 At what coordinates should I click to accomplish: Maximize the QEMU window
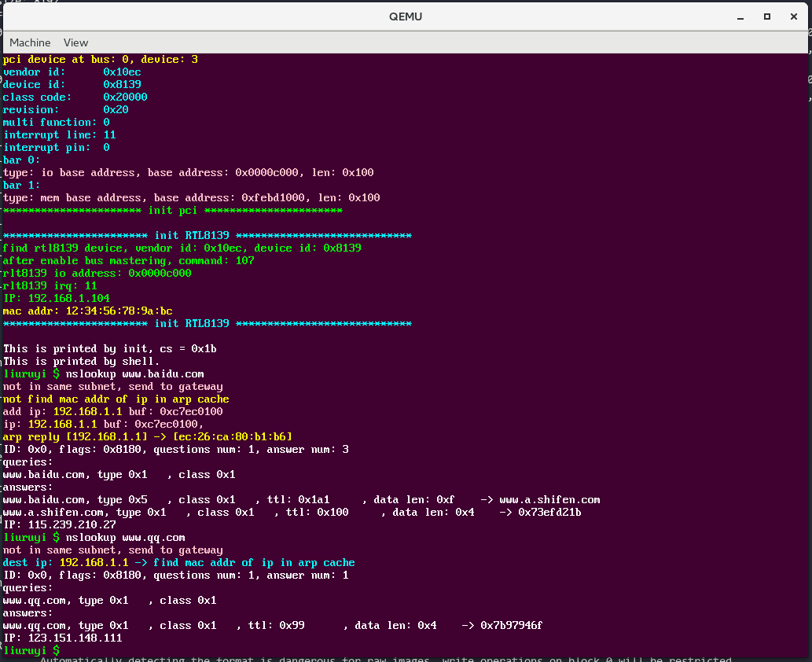767,17
